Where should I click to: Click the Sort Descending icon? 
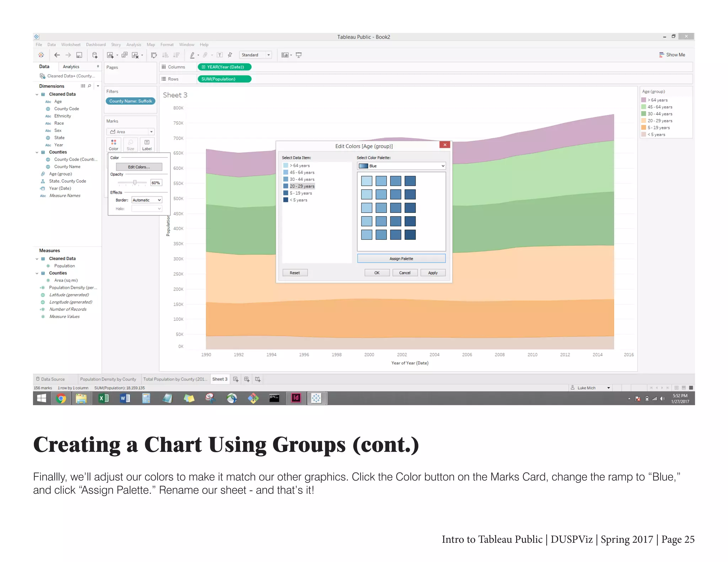coord(176,55)
